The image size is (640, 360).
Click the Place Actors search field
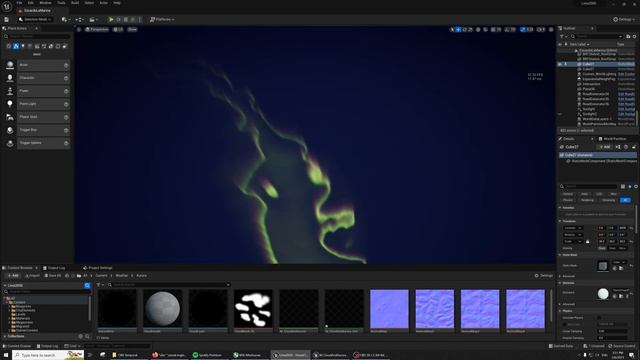38,37
